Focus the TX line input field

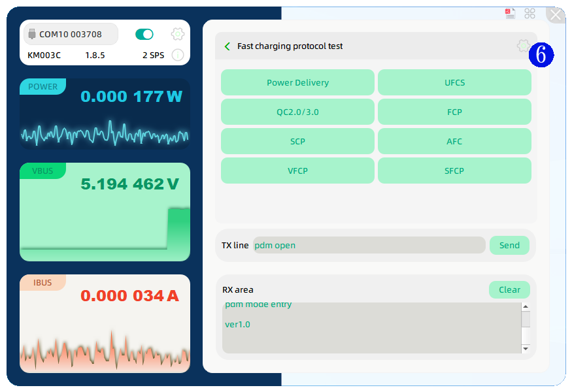[369, 245]
